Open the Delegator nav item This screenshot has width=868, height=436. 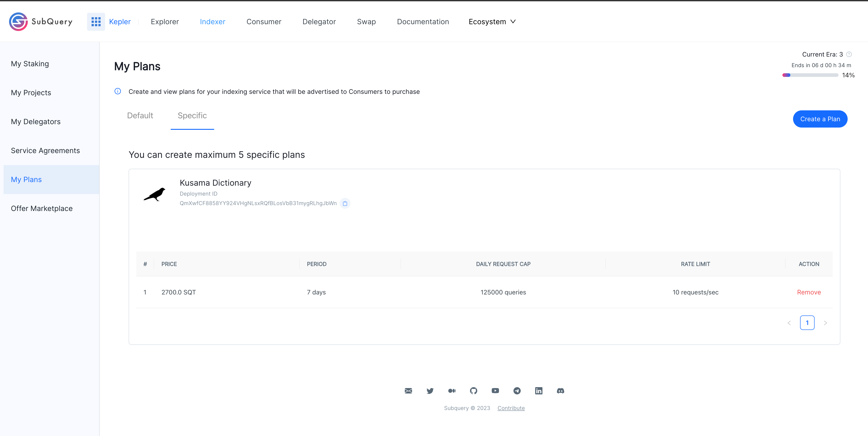click(319, 21)
